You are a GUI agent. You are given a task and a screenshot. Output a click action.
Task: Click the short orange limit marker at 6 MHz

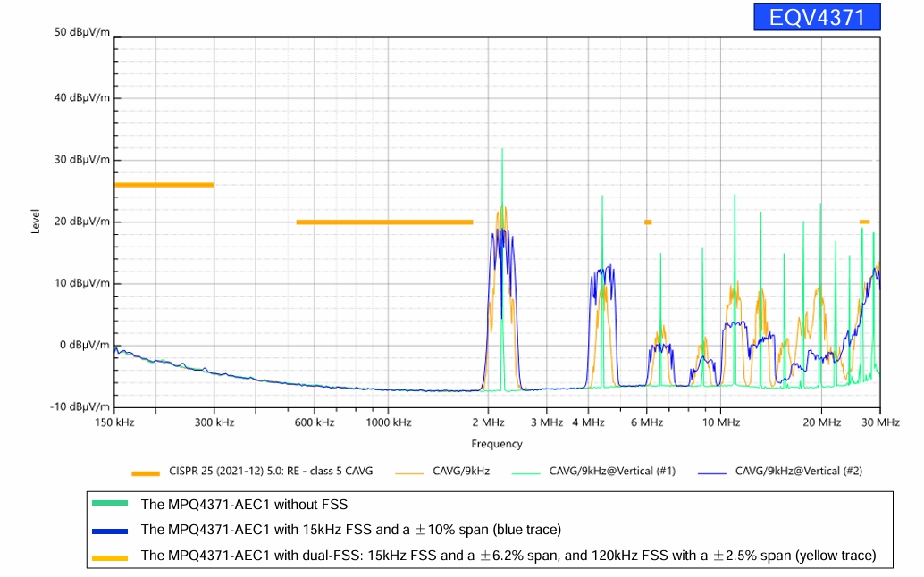(x=648, y=222)
